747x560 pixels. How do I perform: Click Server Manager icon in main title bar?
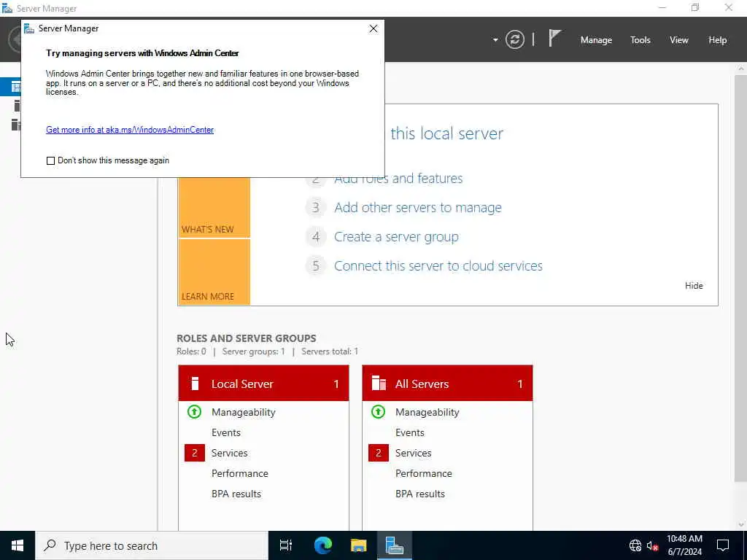[x=7, y=8]
